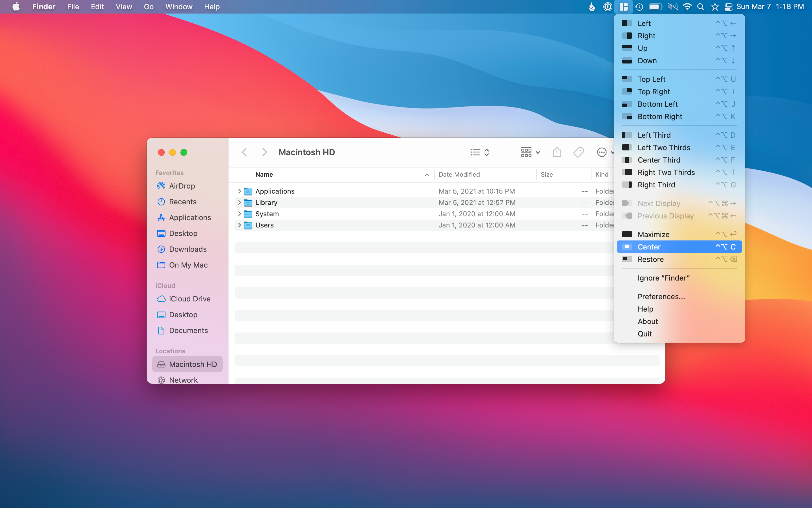Choose Up in the Rectangle menu
This screenshot has height=508, width=812.
pos(679,48)
